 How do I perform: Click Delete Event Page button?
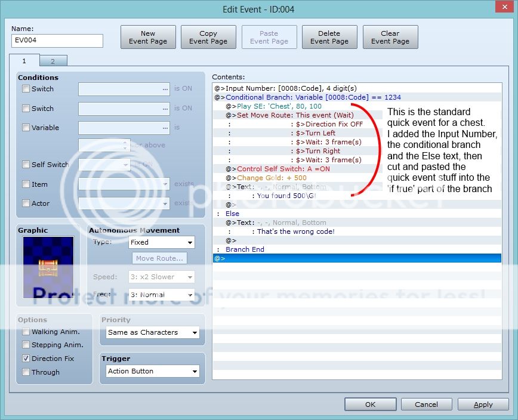tap(329, 38)
